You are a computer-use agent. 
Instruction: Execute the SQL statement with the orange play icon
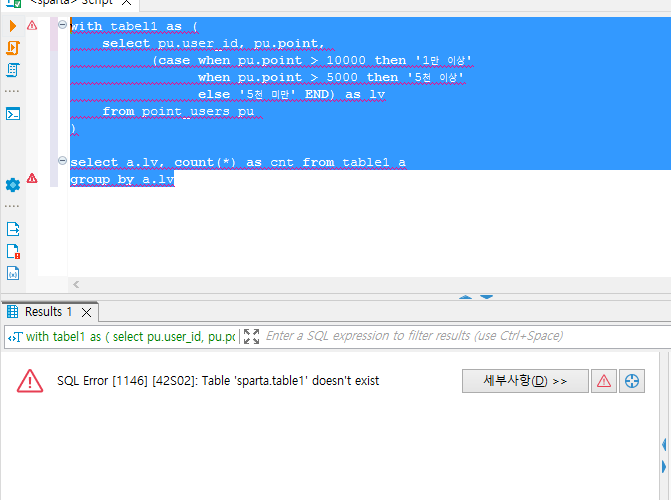pyautogui.click(x=12, y=26)
